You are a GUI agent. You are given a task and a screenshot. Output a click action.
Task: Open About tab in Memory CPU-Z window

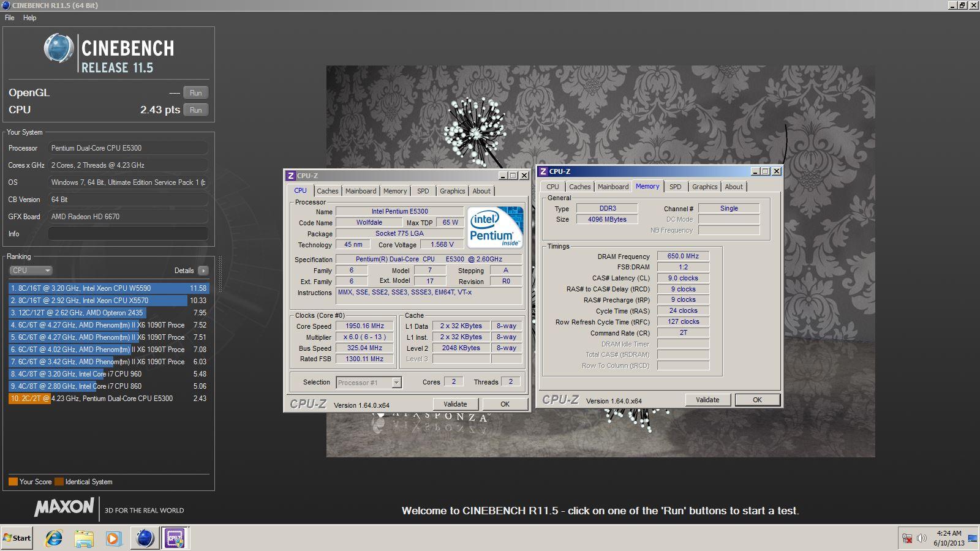tap(734, 187)
